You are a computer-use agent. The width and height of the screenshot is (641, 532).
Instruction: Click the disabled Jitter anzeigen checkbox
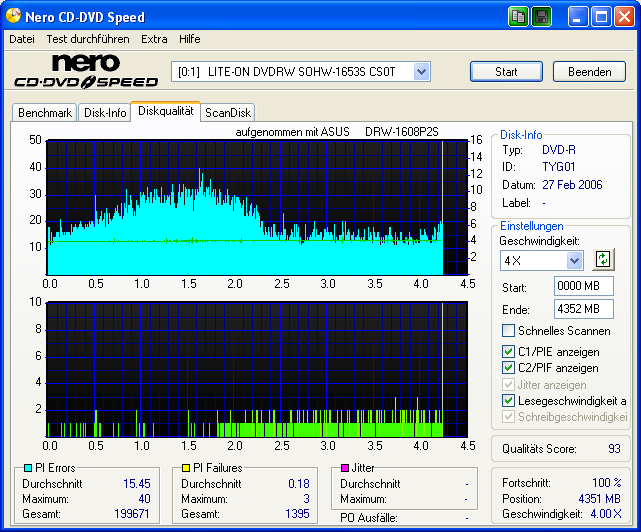(x=508, y=384)
